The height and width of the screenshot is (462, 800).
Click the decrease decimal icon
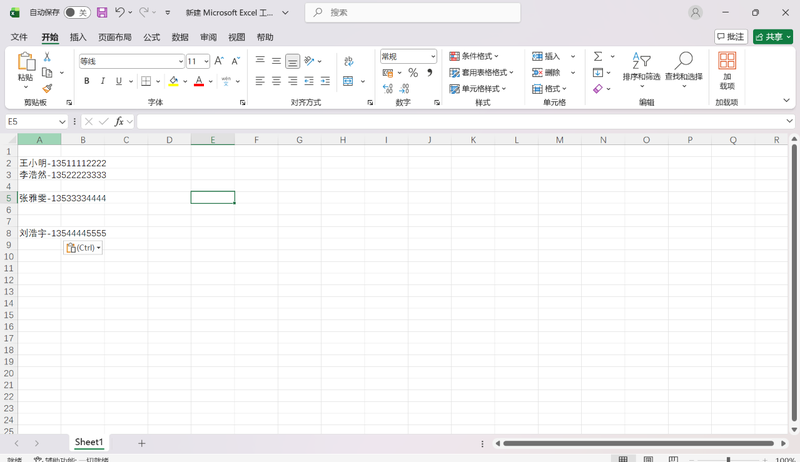click(x=404, y=89)
